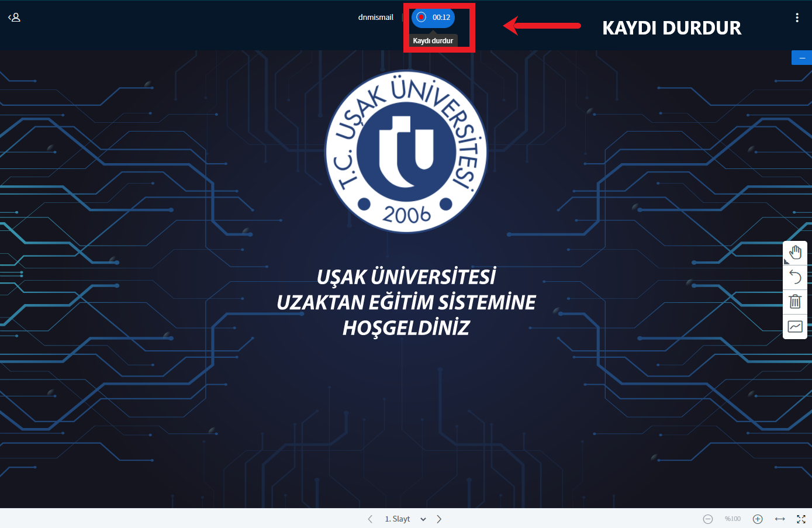Go to the previous slide arrow

(x=370, y=519)
